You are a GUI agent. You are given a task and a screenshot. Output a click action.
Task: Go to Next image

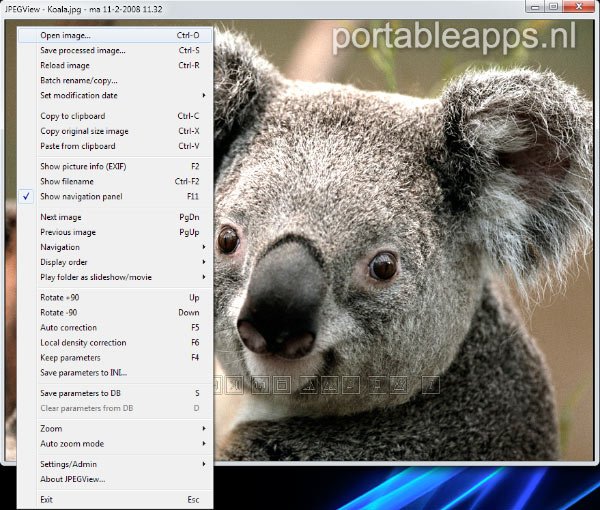(115, 217)
